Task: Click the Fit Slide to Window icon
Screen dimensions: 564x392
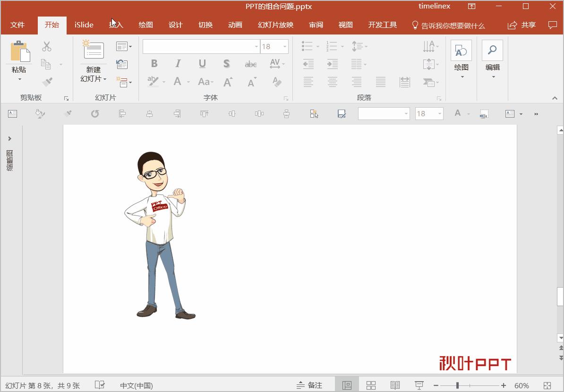Action: [x=547, y=385]
